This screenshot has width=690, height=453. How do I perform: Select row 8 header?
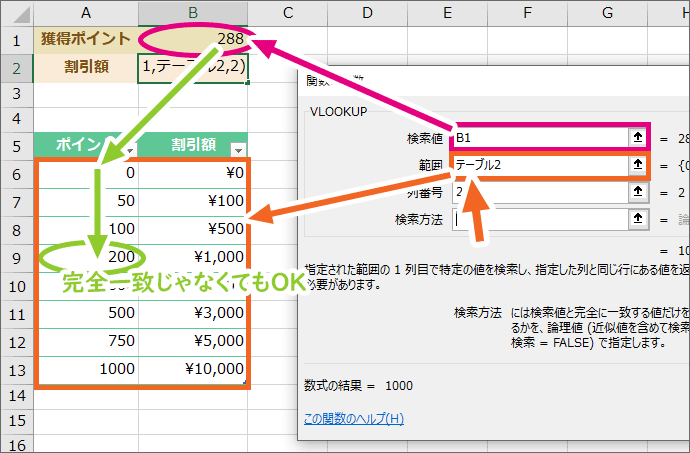pos(17,230)
